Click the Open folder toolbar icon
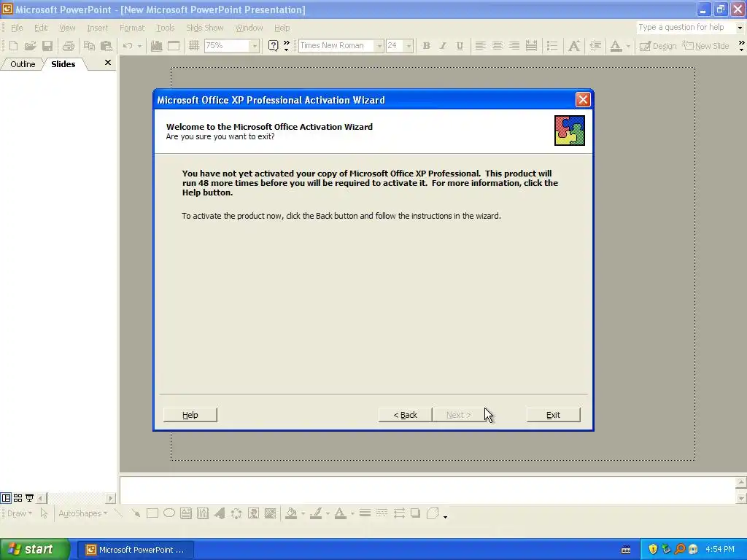 coord(30,46)
